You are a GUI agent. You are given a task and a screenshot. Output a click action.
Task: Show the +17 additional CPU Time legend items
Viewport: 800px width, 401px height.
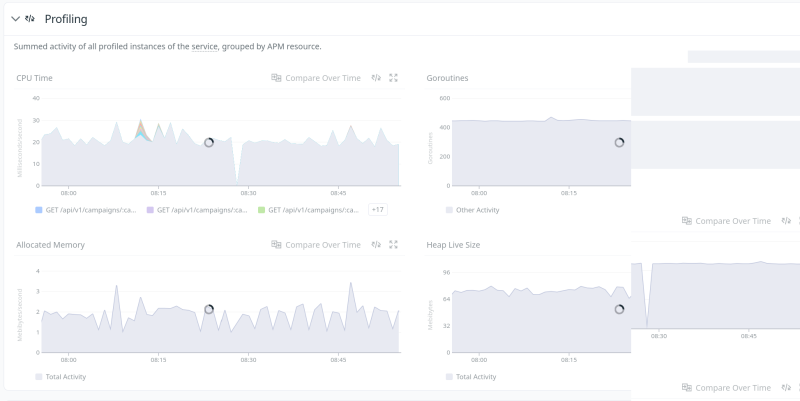coord(378,210)
